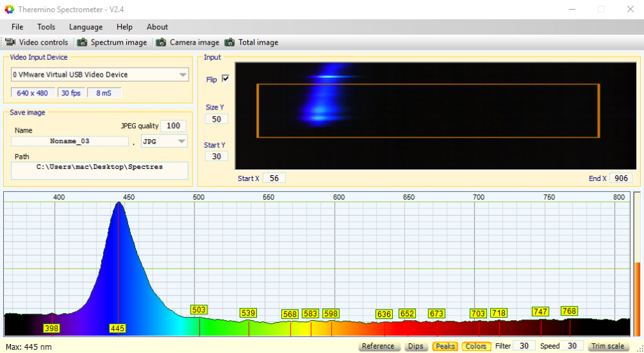Click the 30 fps frame rate box
644x353 pixels.
coord(71,93)
